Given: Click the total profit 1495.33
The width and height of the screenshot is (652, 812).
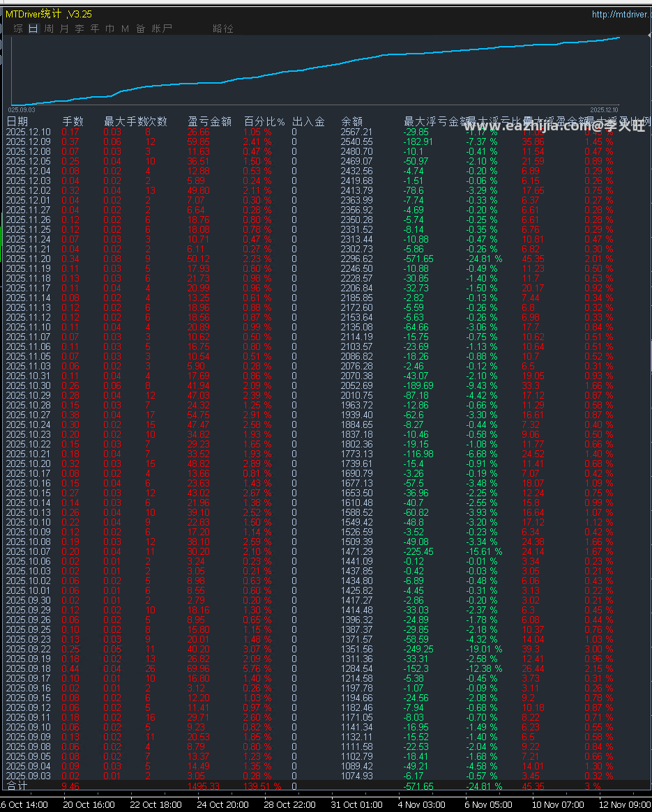Looking at the screenshot, I should [x=203, y=786].
